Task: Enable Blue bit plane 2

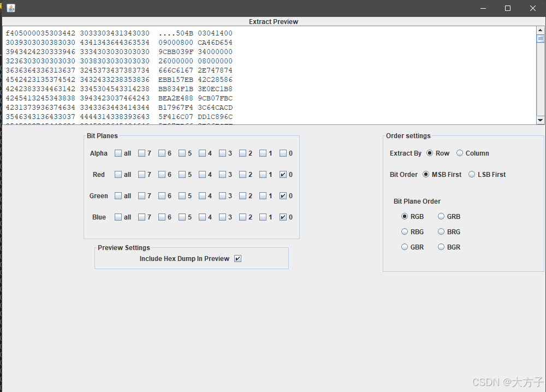Action: (x=243, y=217)
